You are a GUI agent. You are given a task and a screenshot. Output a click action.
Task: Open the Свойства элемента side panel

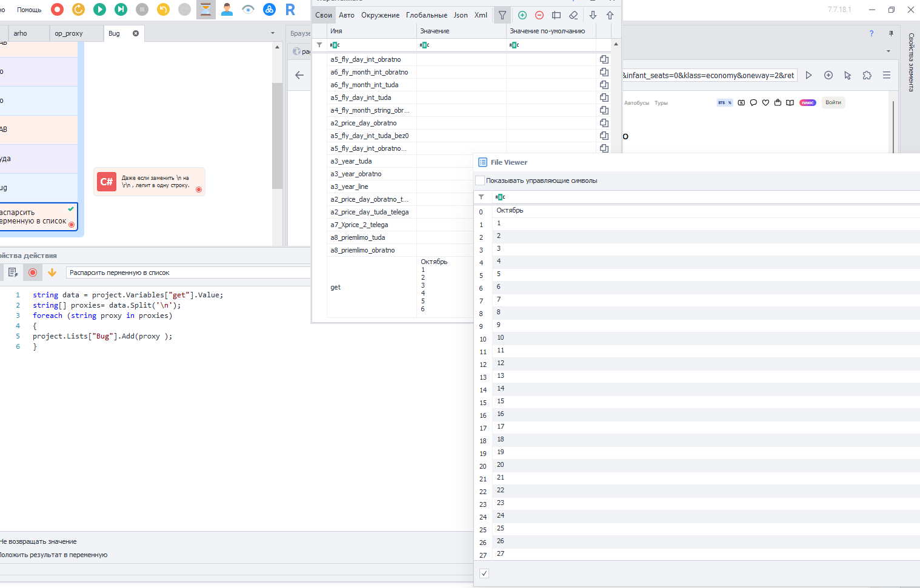coord(911,62)
